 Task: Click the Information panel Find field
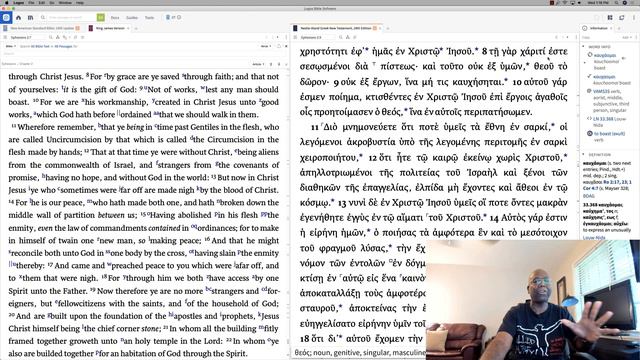coord(600,37)
